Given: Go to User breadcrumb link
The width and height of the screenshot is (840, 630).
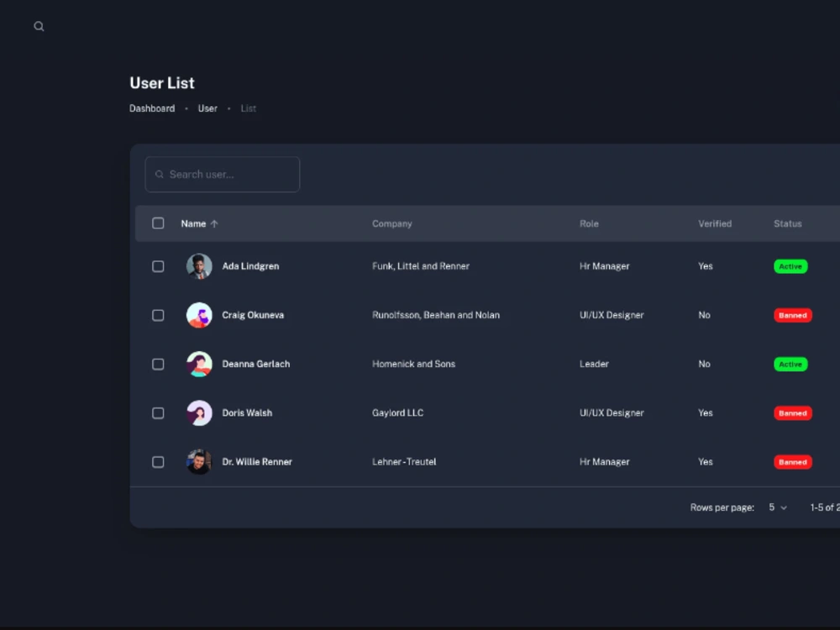Looking at the screenshot, I should pos(207,108).
